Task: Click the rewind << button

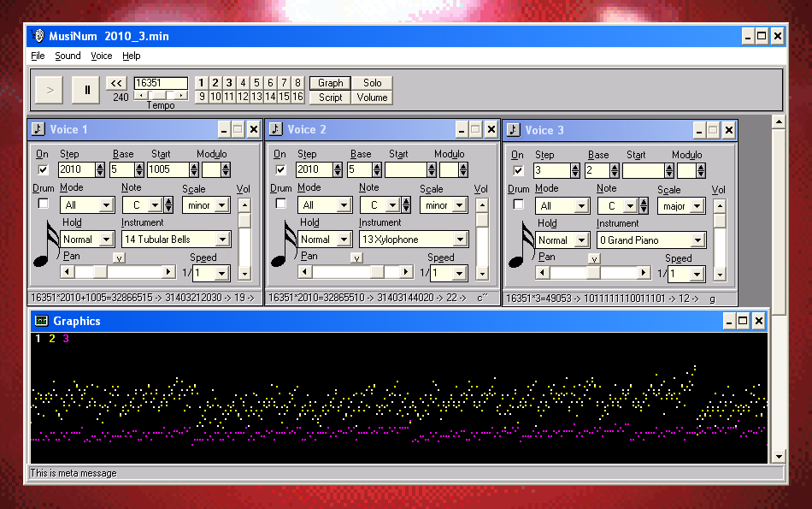Action: tap(116, 83)
